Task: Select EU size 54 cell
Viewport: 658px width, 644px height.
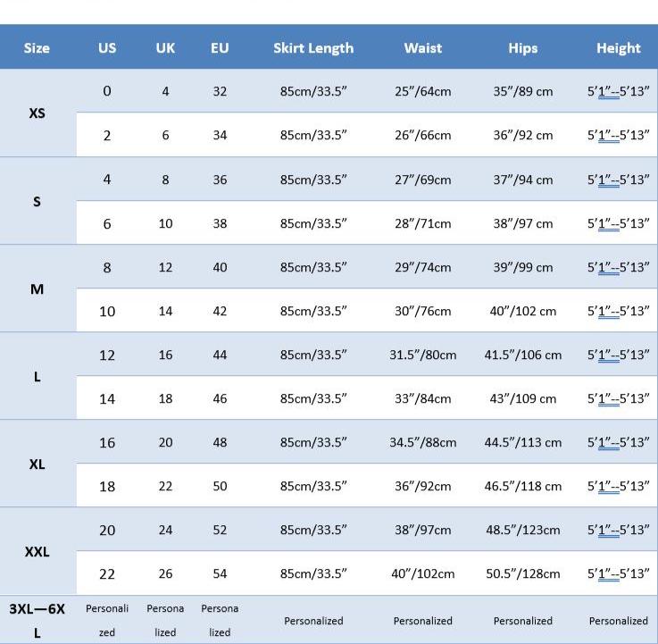Action: 220,573
